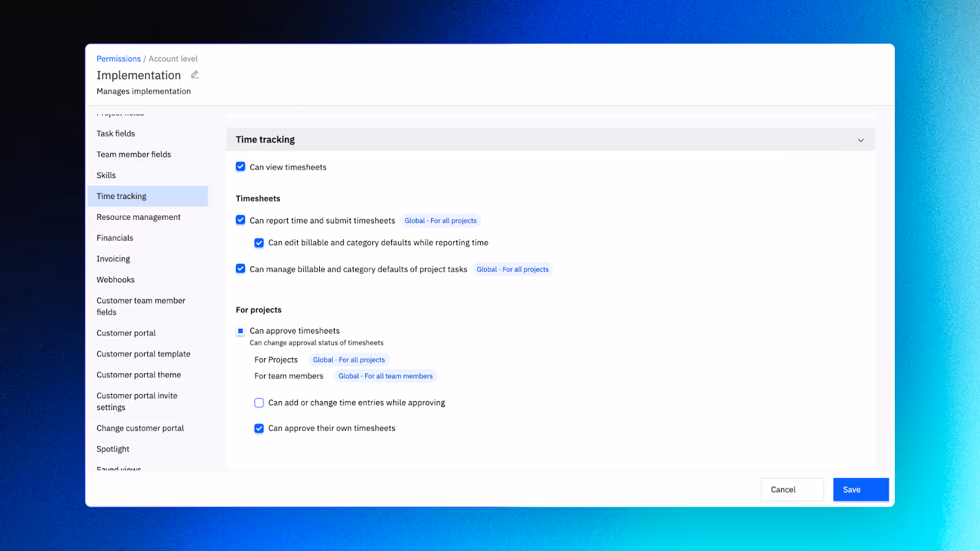Open Skills in the sidebar
This screenshot has width=980, height=551.
pyautogui.click(x=148, y=175)
